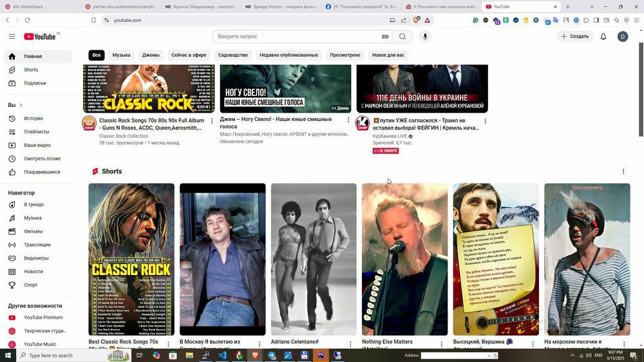Select the Джемы filter chip

[x=151, y=55]
